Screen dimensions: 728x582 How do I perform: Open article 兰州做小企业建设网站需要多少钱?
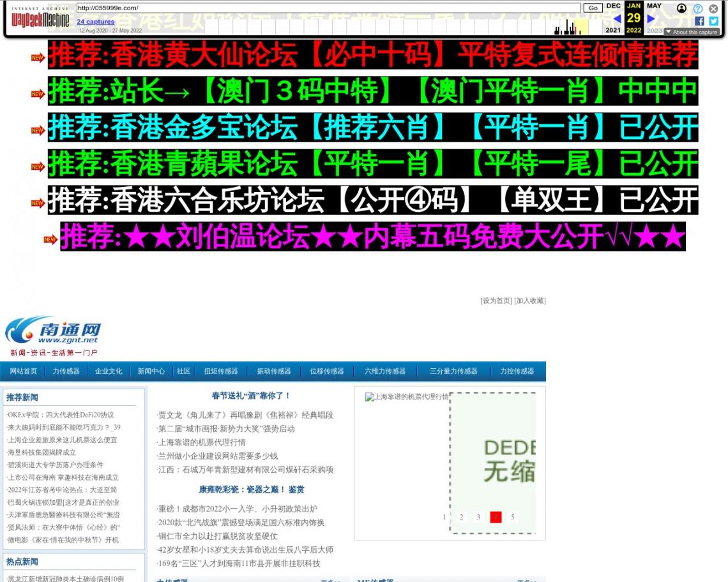(217, 456)
